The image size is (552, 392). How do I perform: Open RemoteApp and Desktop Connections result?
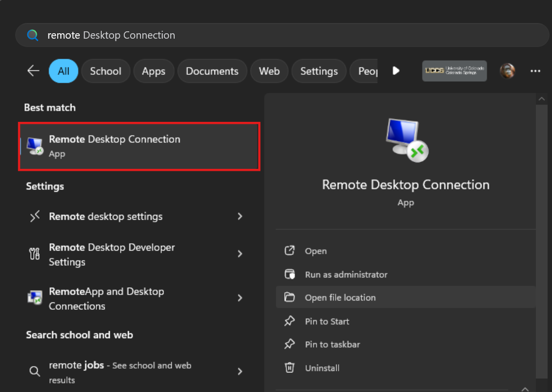coord(139,299)
